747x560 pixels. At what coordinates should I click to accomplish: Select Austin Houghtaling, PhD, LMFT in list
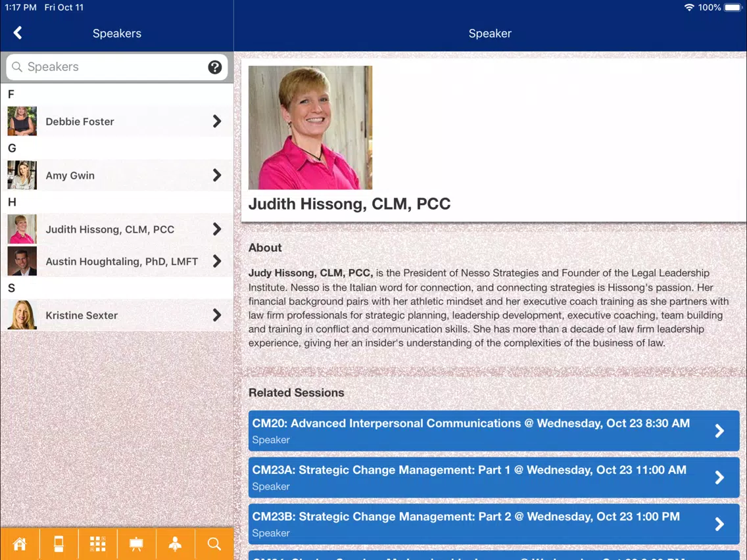[117, 261]
